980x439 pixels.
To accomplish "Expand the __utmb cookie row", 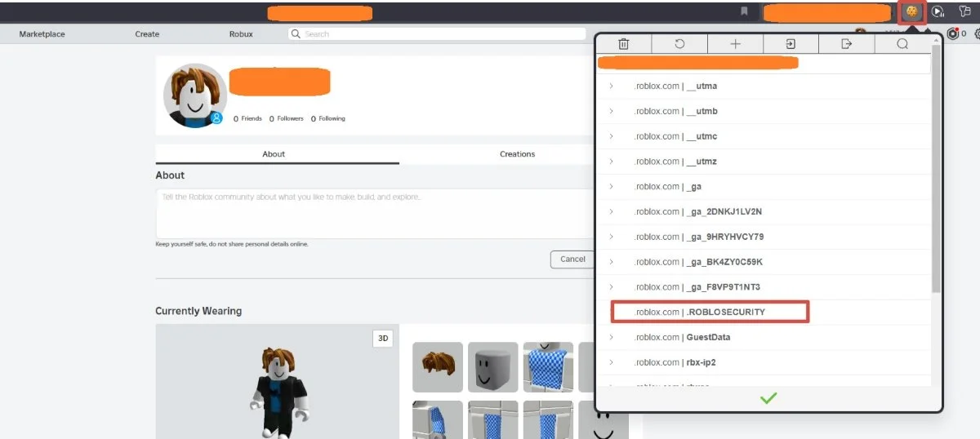I will click(x=611, y=111).
